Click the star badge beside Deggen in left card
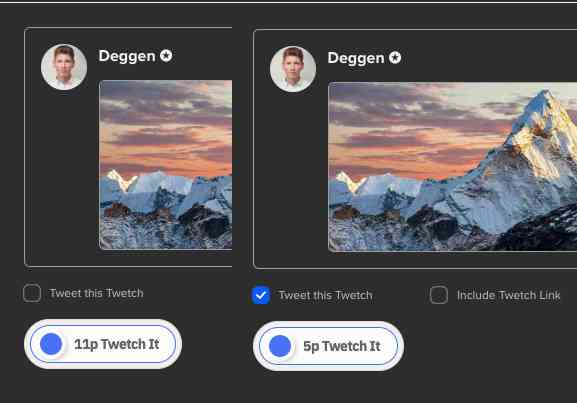This screenshot has width=577, height=403. [x=166, y=56]
